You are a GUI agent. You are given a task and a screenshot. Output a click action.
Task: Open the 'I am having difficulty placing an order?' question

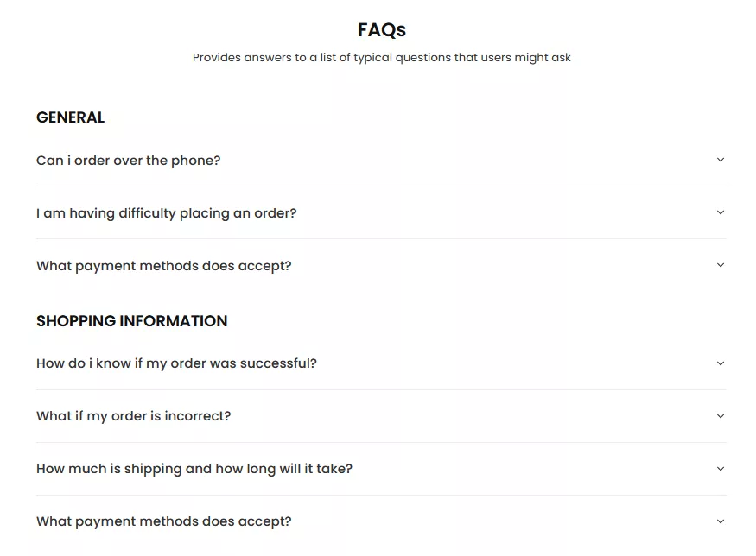coord(166,212)
